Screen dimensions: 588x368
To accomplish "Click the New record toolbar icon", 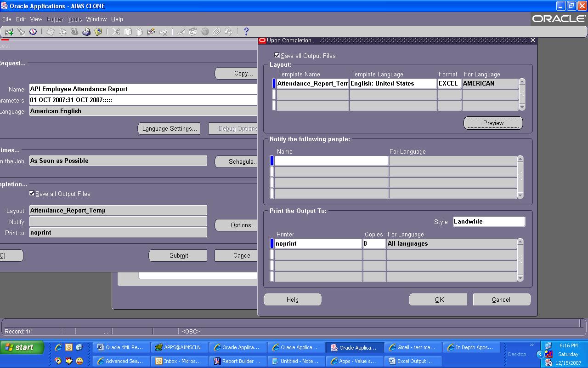I will point(9,32).
